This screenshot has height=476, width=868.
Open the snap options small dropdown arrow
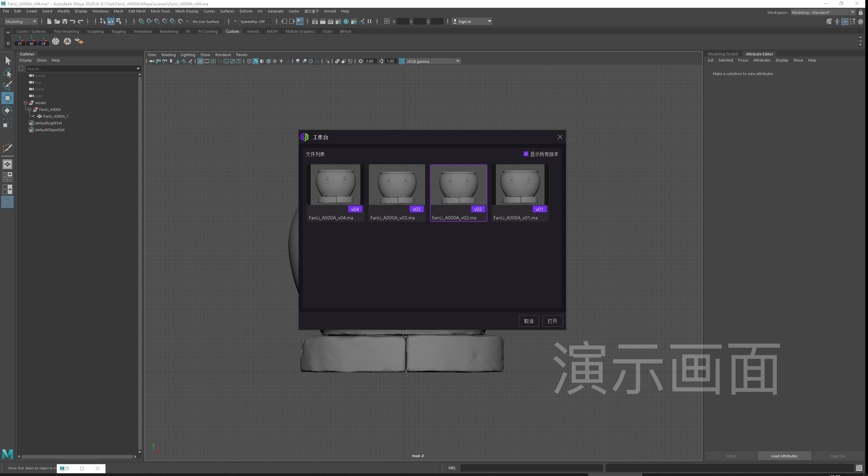[x=187, y=21]
